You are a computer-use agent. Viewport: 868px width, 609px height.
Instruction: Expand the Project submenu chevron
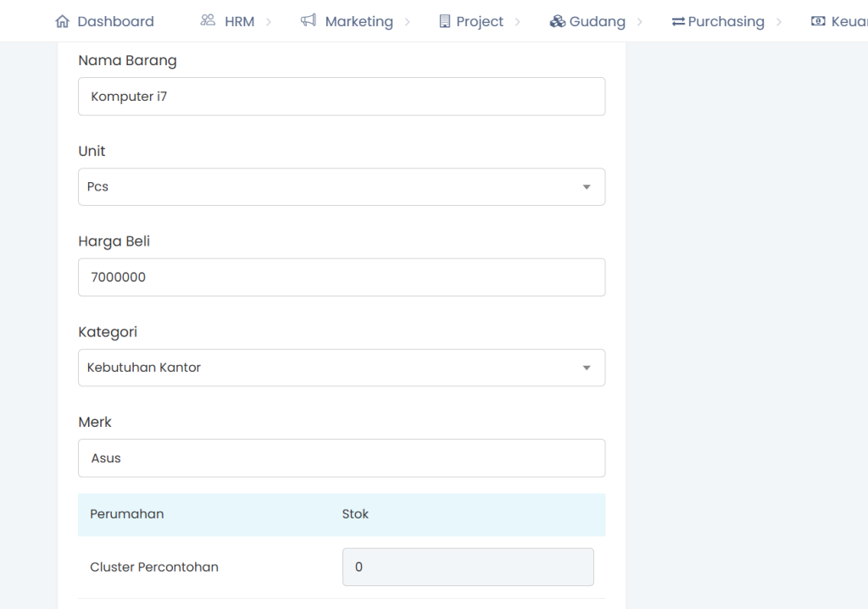click(517, 21)
